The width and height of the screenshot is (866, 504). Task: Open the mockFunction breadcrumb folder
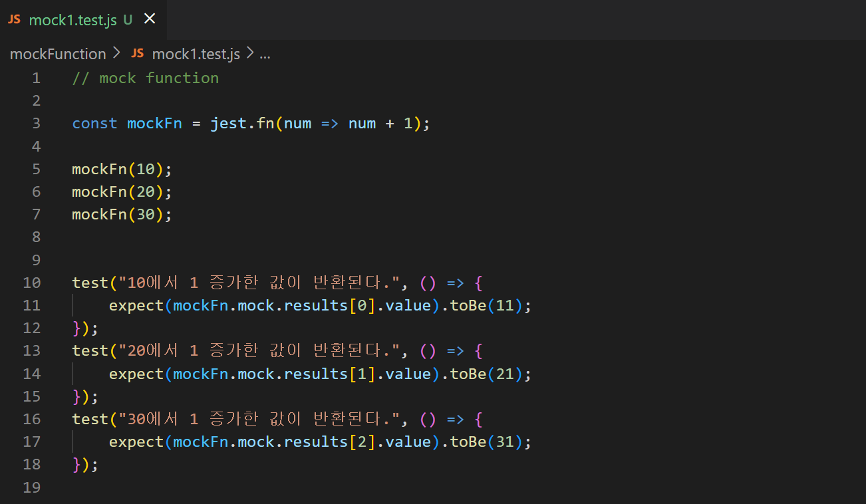pyautogui.click(x=57, y=54)
